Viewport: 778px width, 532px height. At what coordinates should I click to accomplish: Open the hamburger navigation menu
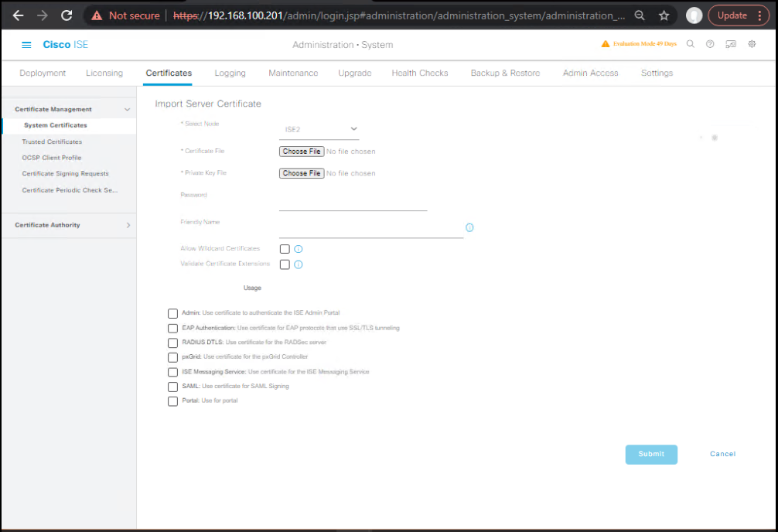point(26,45)
